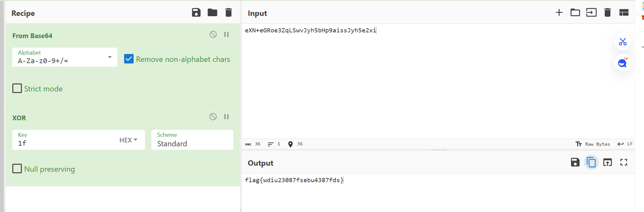Clear the recipe with trash icon
644x212 pixels.
(228, 13)
